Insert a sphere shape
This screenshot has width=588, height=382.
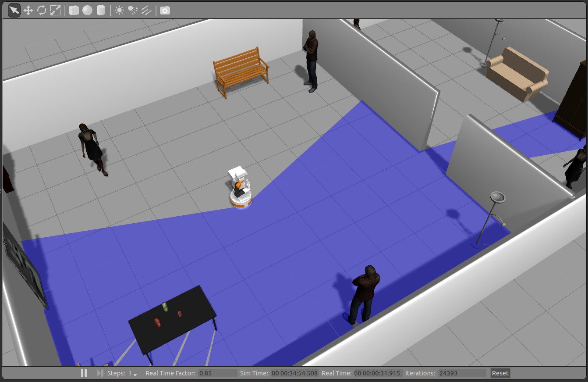[87, 10]
